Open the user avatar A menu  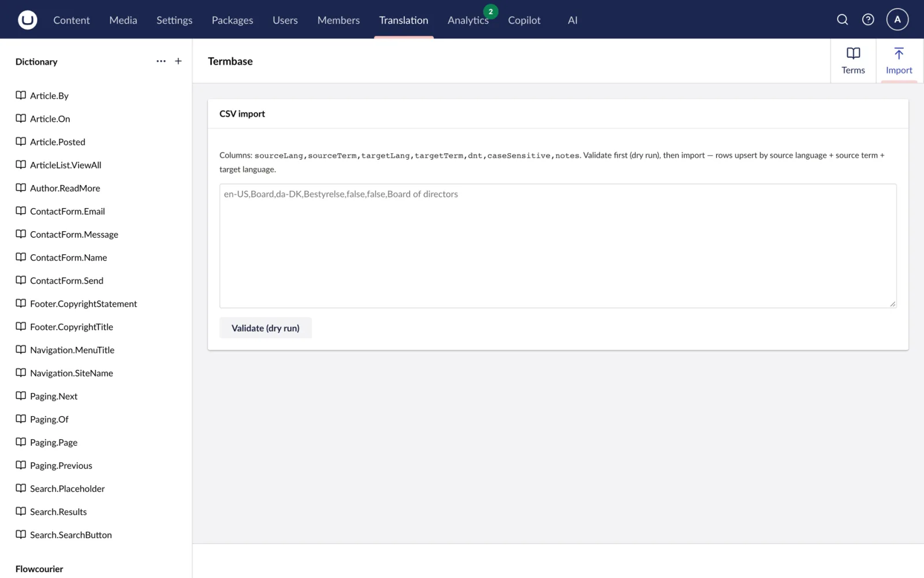[x=897, y=20]
